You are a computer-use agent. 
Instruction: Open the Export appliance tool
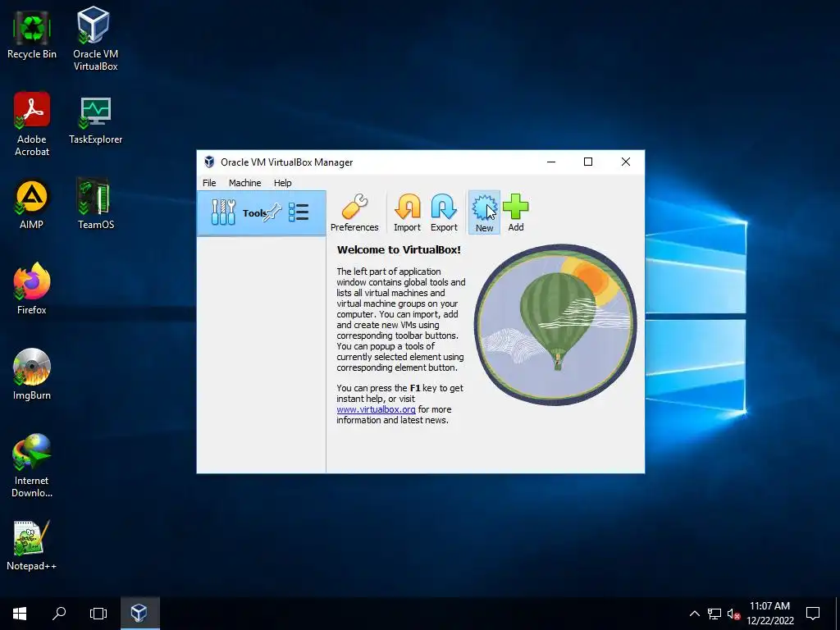tap(444, 212)
